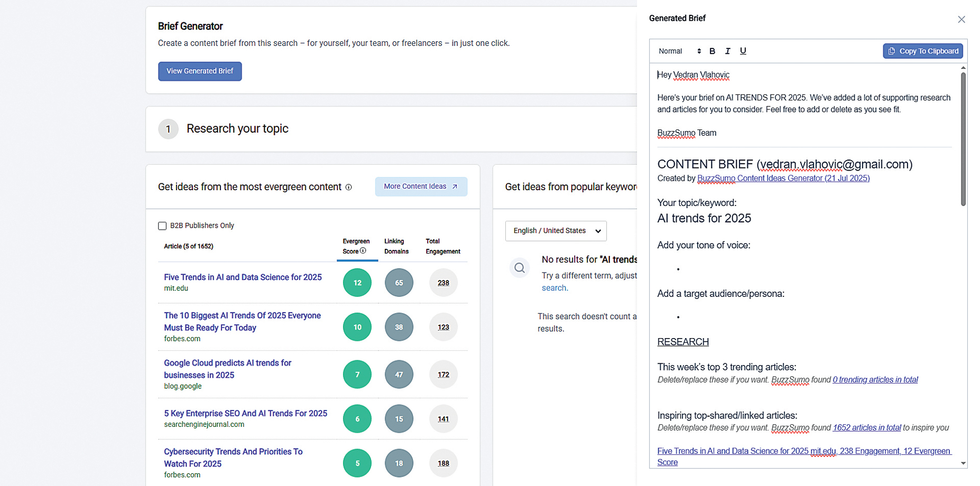Copy brief using Copy To Clipboard
The width and height of the screenshot is (980, 486).
(922, 51)
